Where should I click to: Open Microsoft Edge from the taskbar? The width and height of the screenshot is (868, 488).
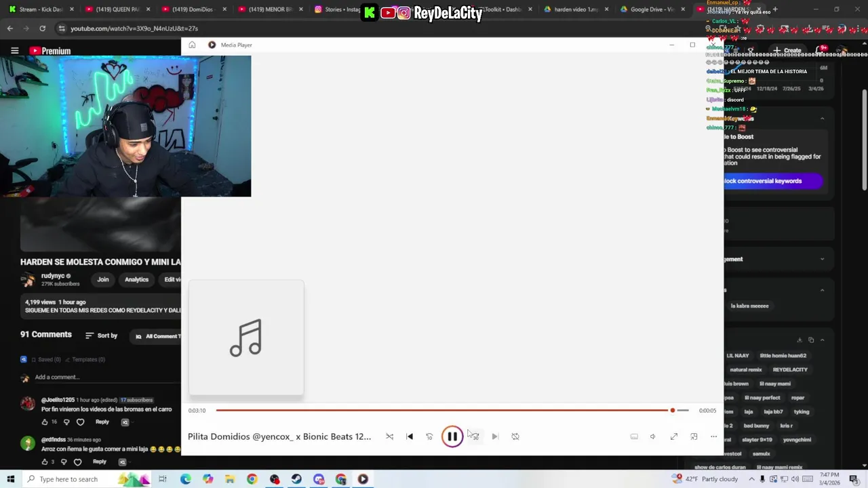click(185, 479)
